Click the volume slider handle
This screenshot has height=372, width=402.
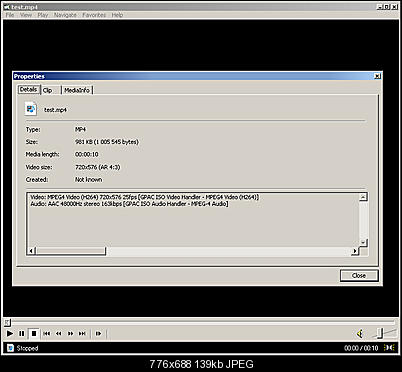(x=380, y=332)
